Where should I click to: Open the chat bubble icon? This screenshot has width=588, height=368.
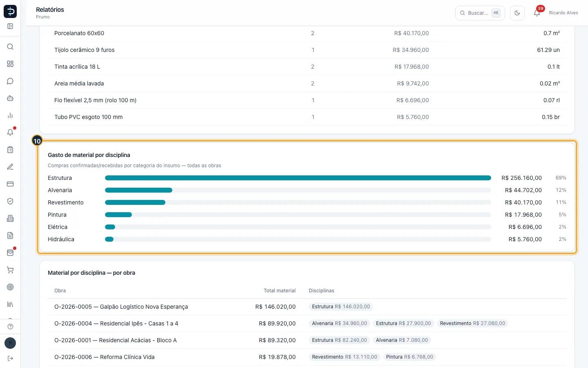tap(10, 81)
